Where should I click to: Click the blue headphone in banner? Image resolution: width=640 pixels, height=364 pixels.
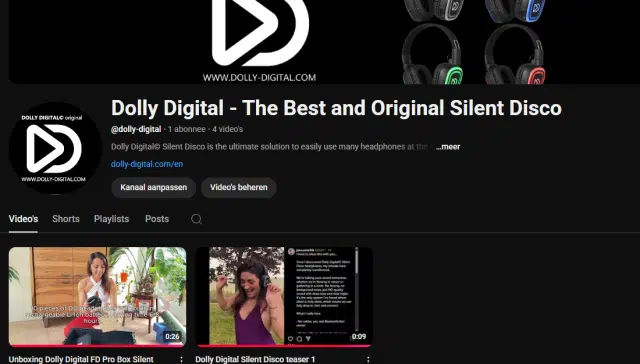pos(515,11)
